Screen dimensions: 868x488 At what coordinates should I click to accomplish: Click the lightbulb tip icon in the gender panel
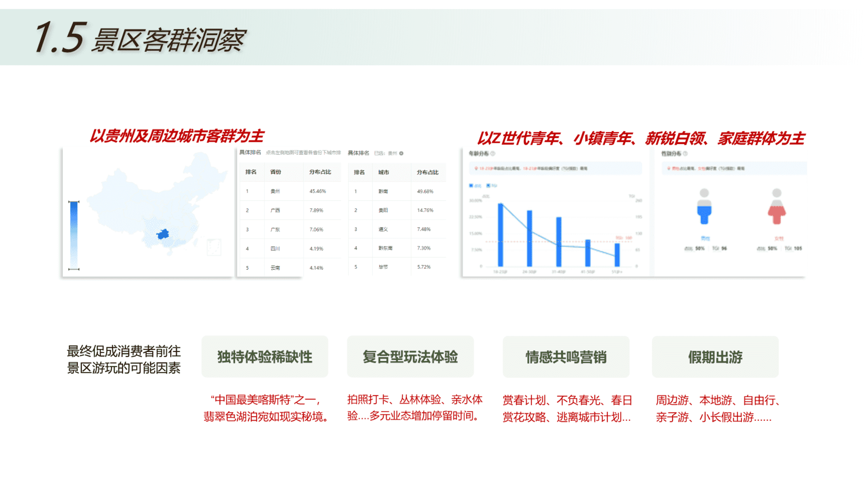coord(669,169)
